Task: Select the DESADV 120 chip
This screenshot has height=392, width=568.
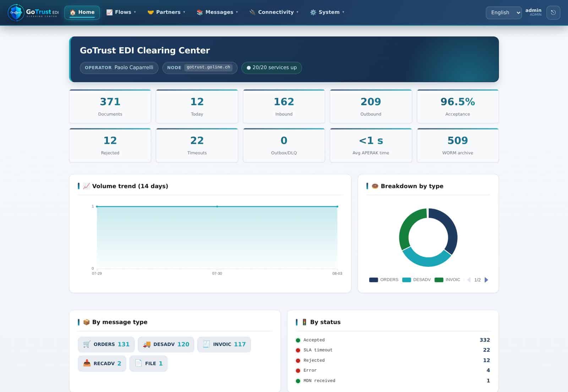Action: pyautogui.click(x=166, y=344)
